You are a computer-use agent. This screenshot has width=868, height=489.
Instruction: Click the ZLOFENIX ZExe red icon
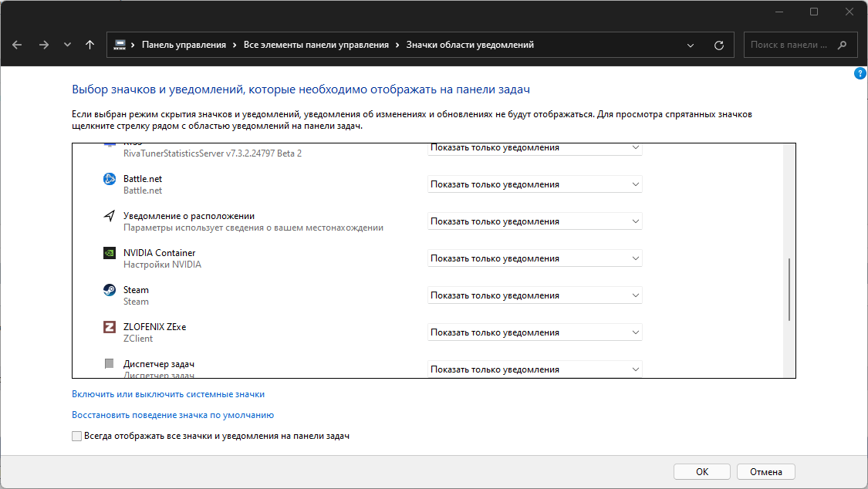point(110,327)
